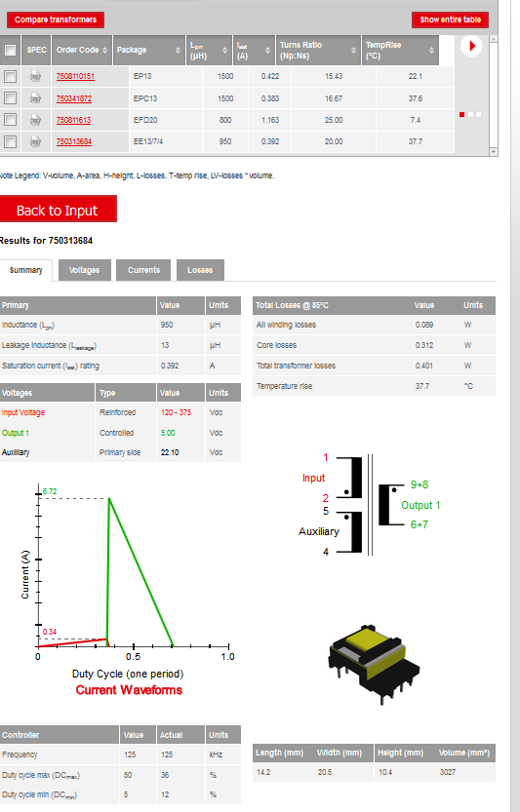Image resolution: width=520 pixels, height=812 pixels.
Task: Click the Output 1 schematic label
Action: click(x=420, y=505)
